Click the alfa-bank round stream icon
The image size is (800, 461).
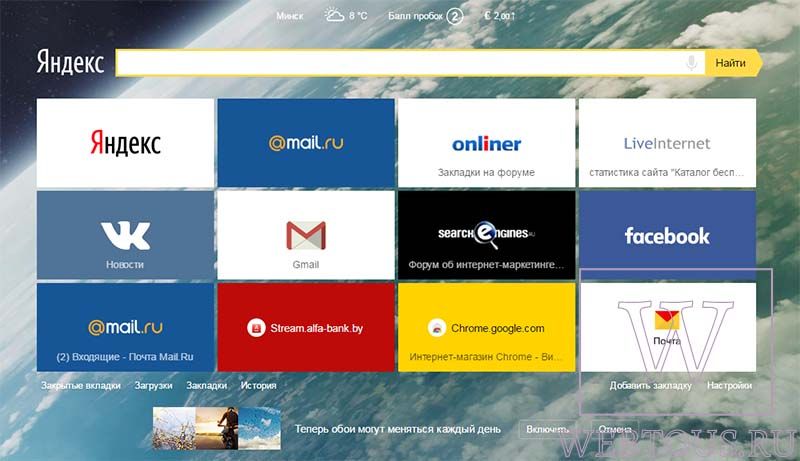click(x=256, y=328)
